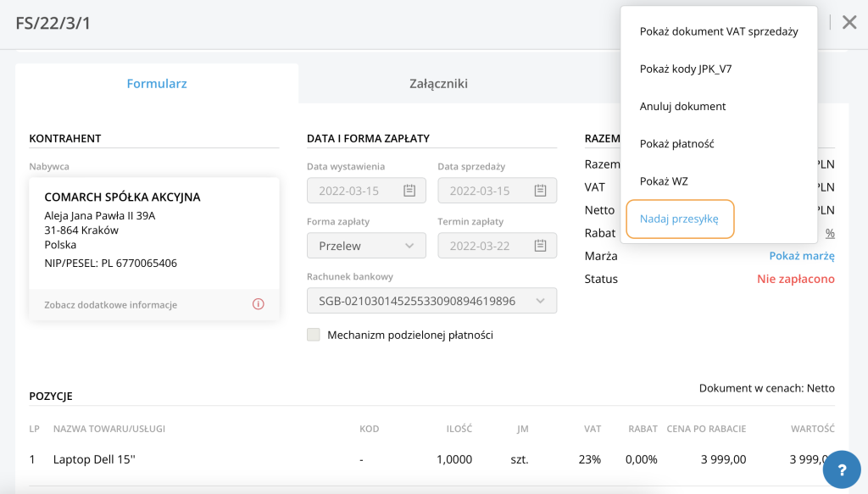Click the Pokaż marżę link

pos(802,256)
